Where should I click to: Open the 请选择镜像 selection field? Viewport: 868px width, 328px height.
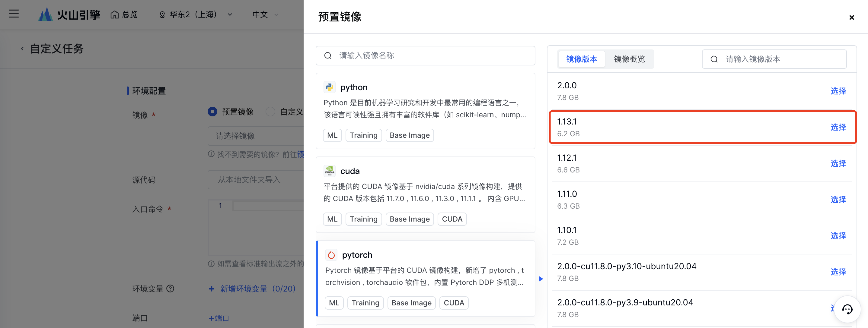click(x=256, y=136)
